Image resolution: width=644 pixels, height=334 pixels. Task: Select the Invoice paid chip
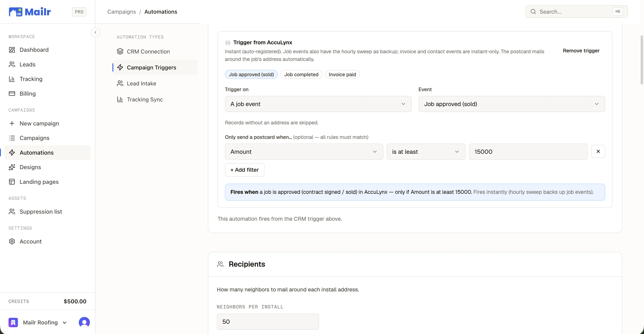click(x=342, y=75)
